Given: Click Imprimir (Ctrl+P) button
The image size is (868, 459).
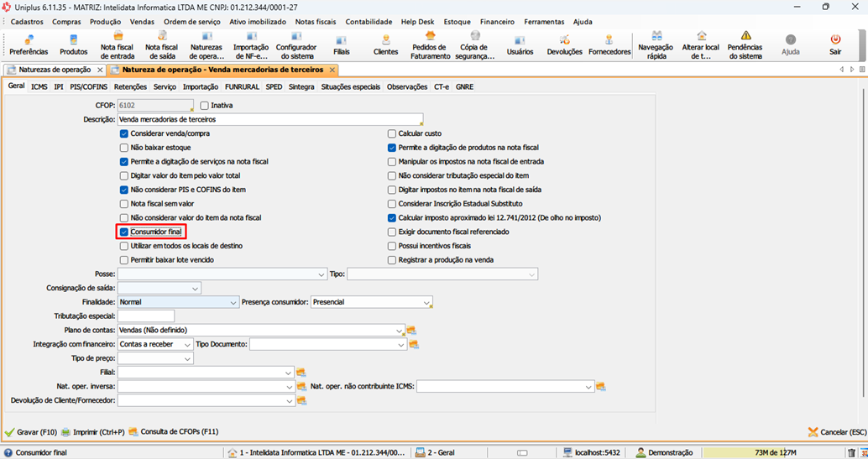Looking at the screenshot, I should [x=92, y=432].
